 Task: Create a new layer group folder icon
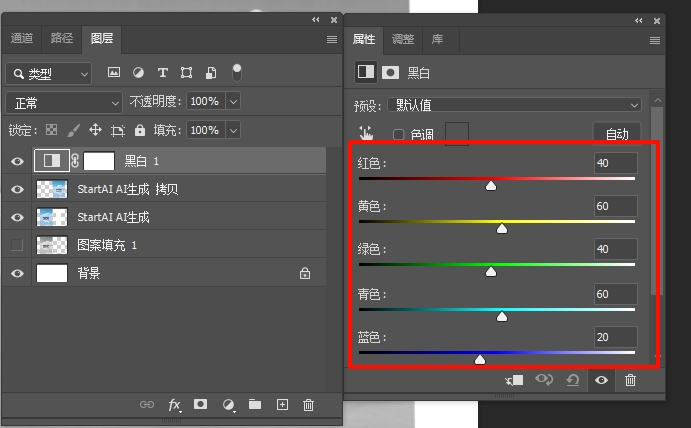click(x=255, y=404)
